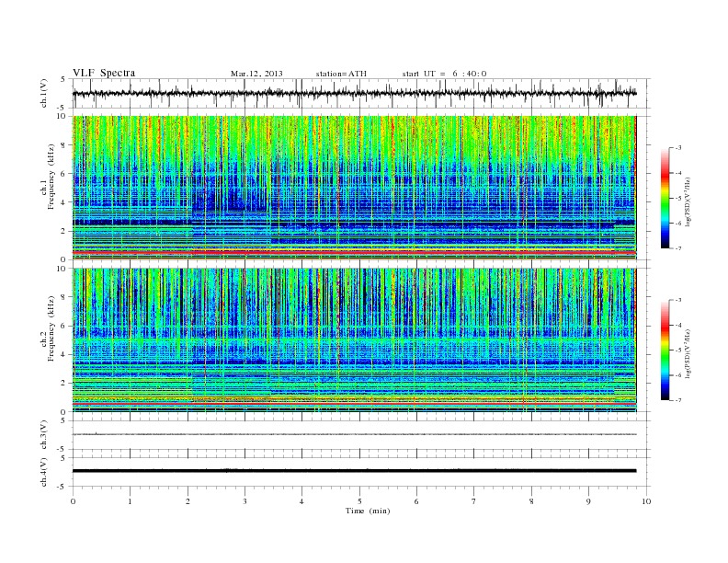
Task: Click time axis tick label "4" under ch.4 panel
Action: click(301, 501)
